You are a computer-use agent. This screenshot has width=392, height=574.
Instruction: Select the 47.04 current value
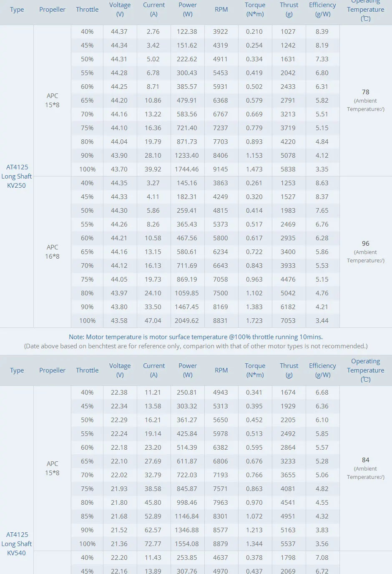[153, 321]
